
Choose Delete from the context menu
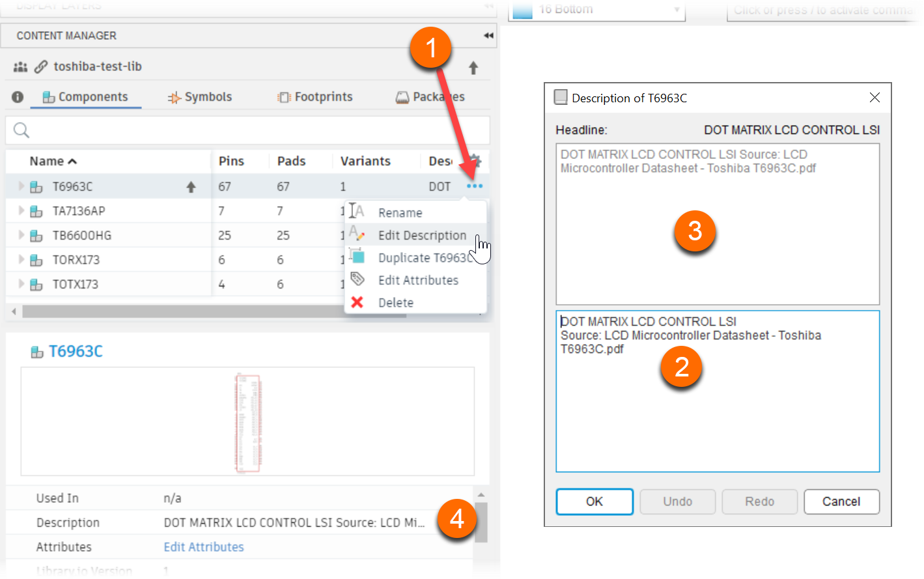click(415, 302)
